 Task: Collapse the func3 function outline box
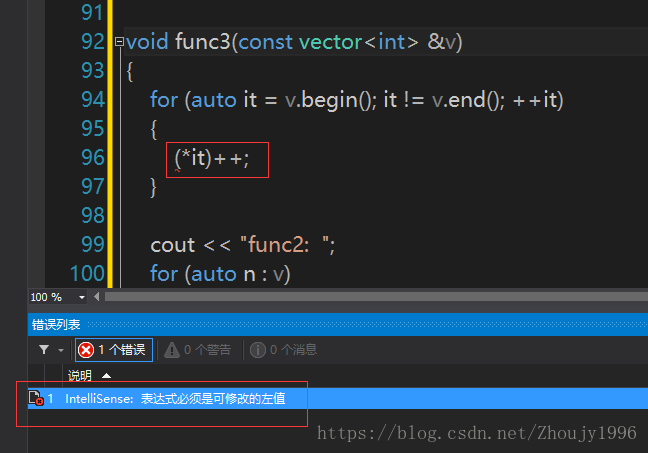[x=119, y=42]
